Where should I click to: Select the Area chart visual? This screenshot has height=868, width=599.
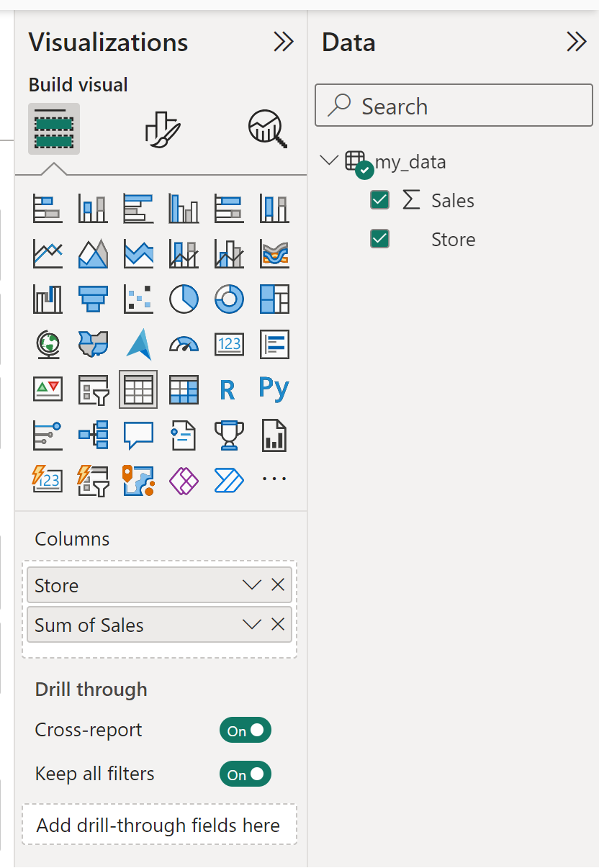click(93, 253)
